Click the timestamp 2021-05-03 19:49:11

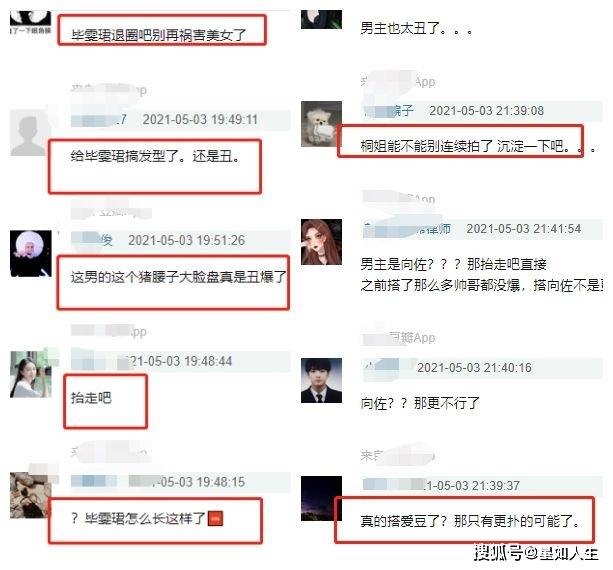point(200,119)
